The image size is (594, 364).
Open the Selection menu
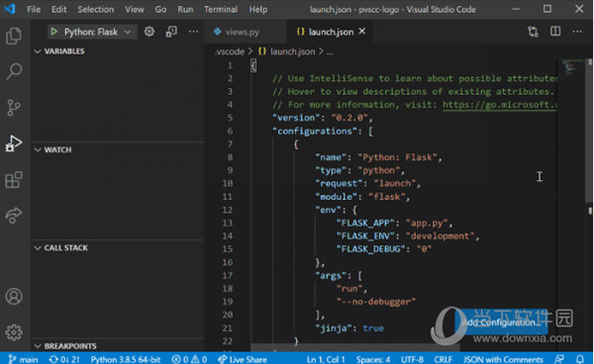click(95, 9)
